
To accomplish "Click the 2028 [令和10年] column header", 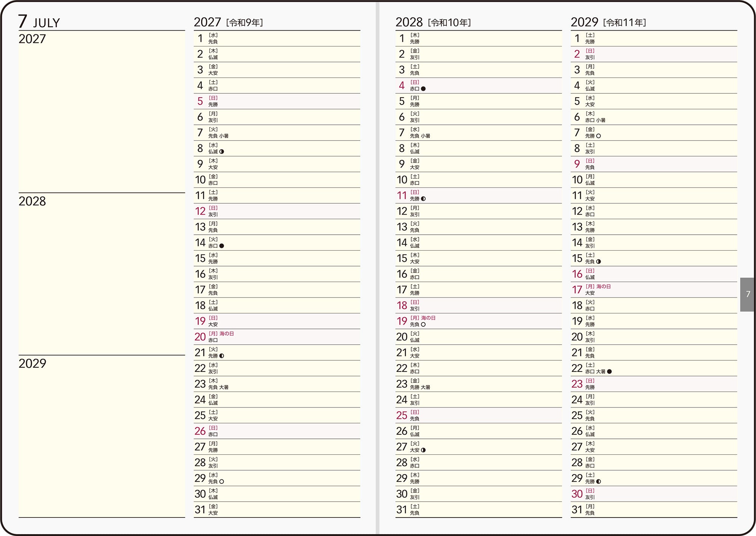I will [x=433, y=22].
